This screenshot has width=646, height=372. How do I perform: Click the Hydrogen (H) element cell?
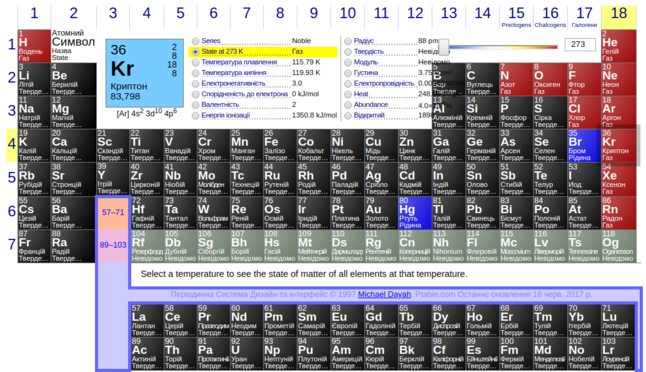tap(34, 46)
